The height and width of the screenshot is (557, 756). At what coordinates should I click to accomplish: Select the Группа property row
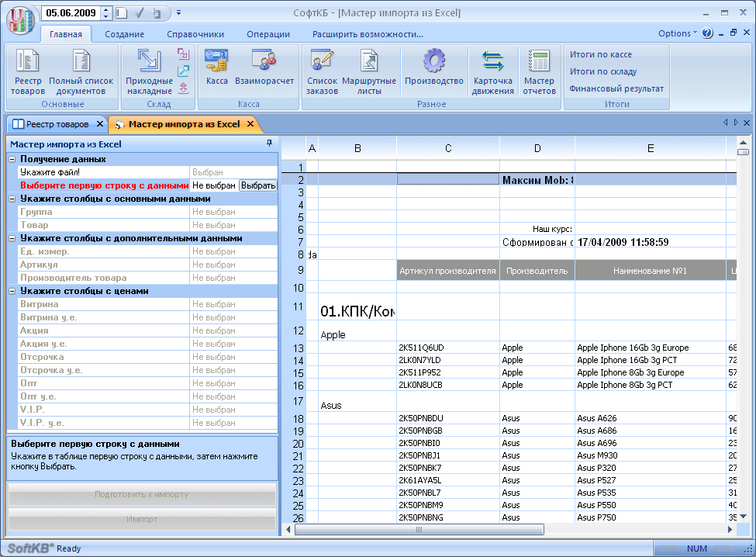147,212
